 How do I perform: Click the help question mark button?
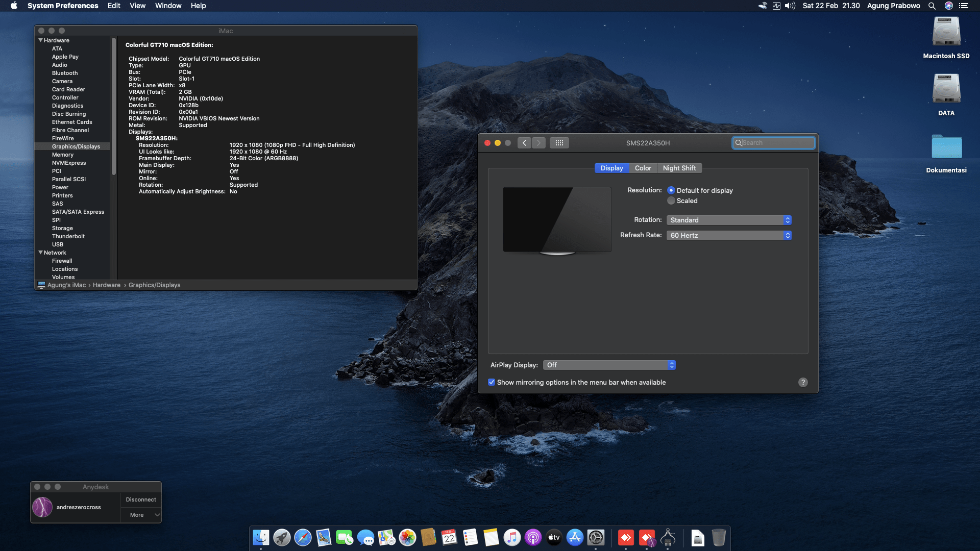pos(803,382)
